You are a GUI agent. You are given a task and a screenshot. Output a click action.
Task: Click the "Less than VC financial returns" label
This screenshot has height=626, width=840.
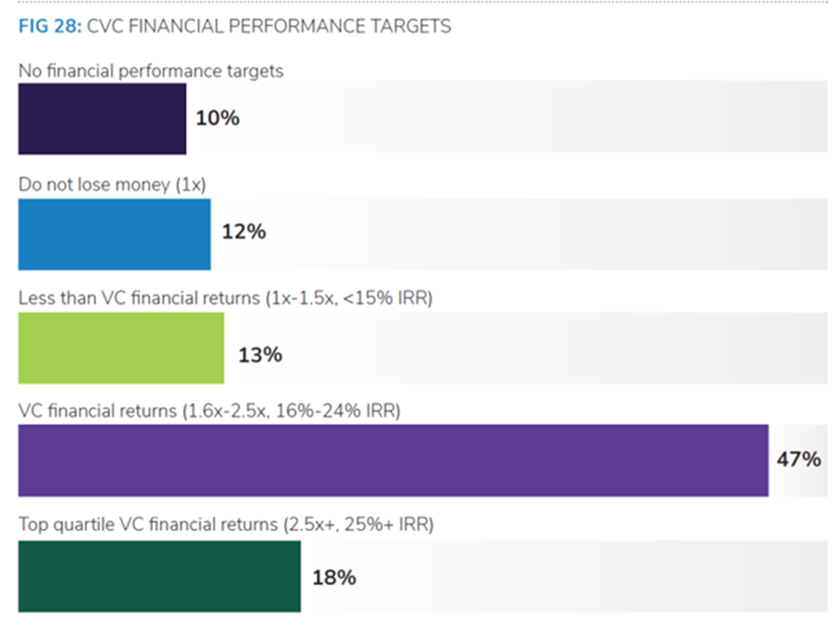pyautogui.click(x=225, y=298)
